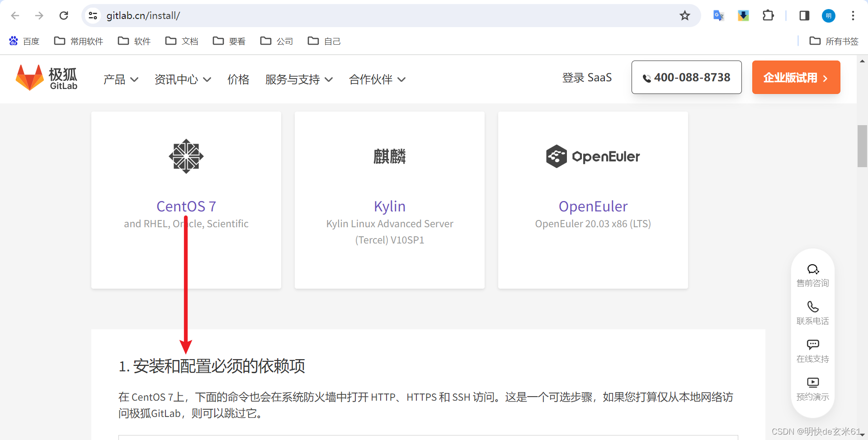
Task: Open the 在线支持 support icon
Action: 812,344
